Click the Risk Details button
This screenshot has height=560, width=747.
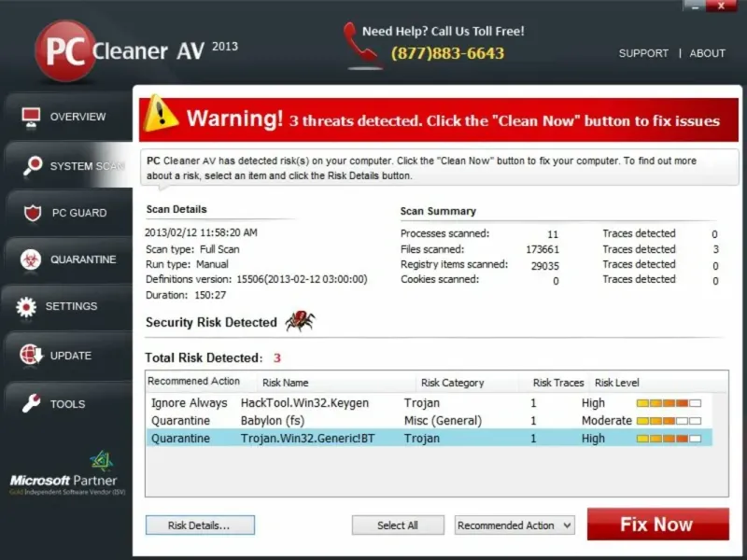point(200,525)
